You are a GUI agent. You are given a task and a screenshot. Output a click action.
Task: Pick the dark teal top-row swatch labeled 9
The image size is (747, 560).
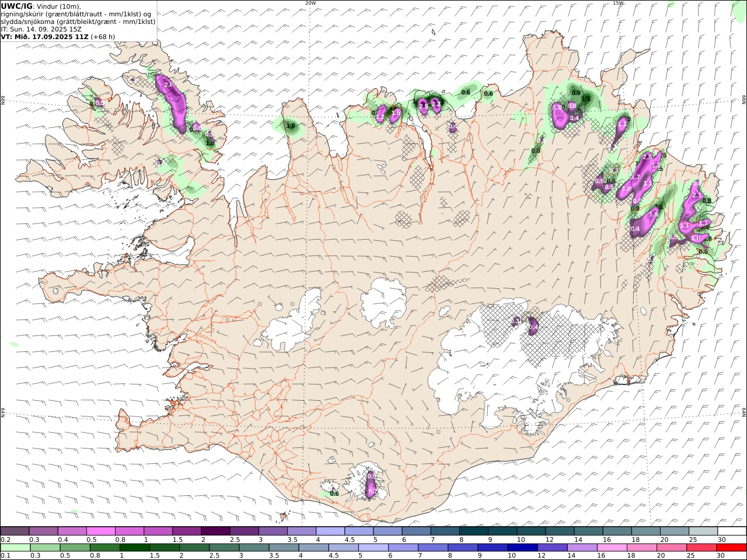[x=502, y=531]
